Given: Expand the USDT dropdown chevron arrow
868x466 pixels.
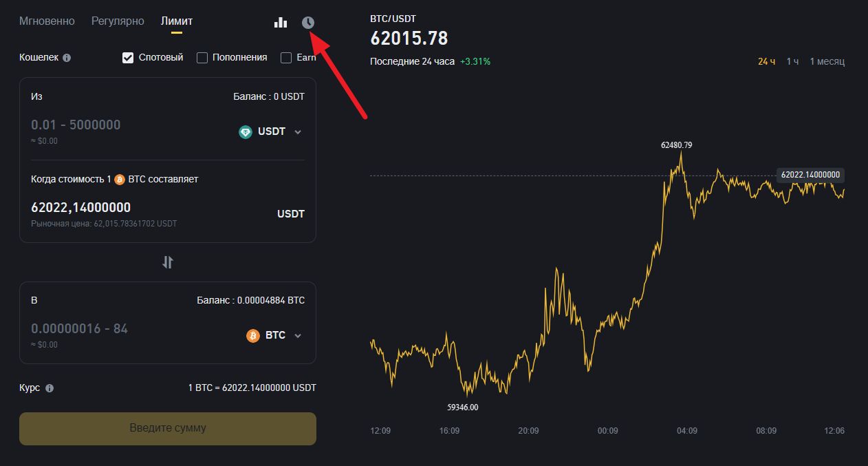Looking at the screenshot, I should (x=297, y=131).
